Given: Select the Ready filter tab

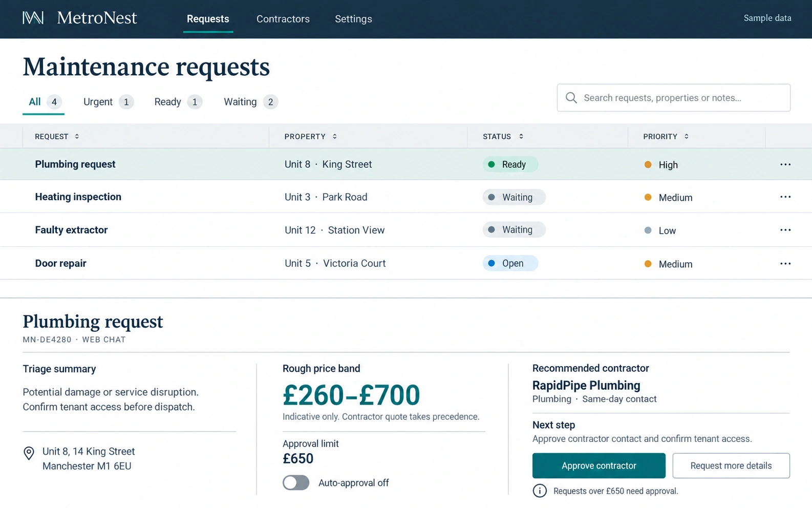Looking at the screenshot, I should tap(178, 102).
